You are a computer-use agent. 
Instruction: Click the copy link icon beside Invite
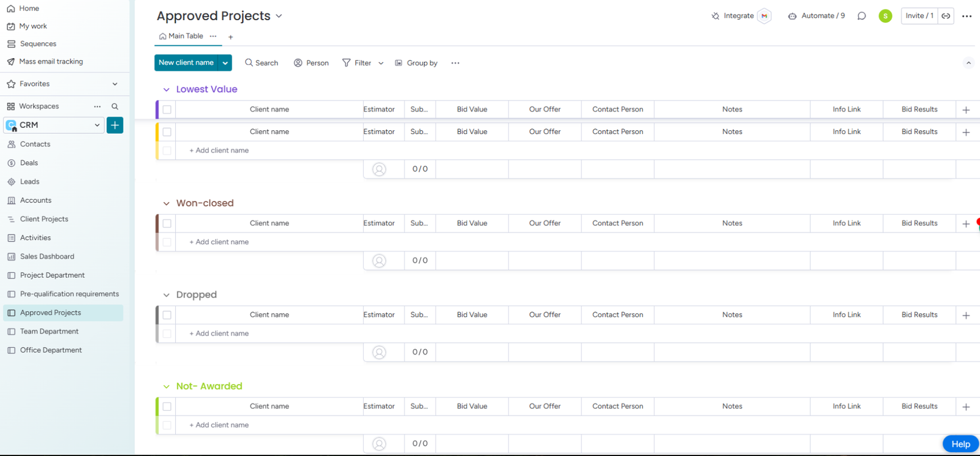pos(946,16)
